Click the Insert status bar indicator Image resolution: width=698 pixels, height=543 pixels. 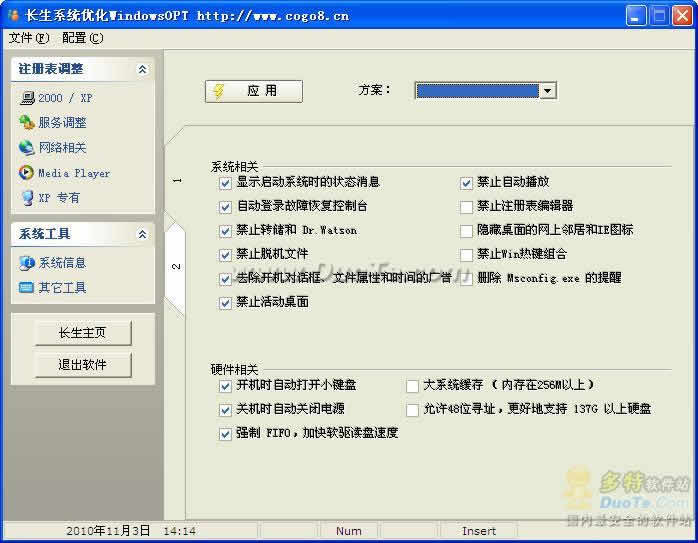479,531
